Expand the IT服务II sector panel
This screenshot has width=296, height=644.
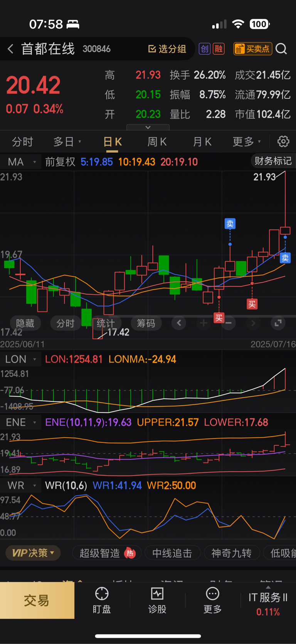(x=268, y=601)
